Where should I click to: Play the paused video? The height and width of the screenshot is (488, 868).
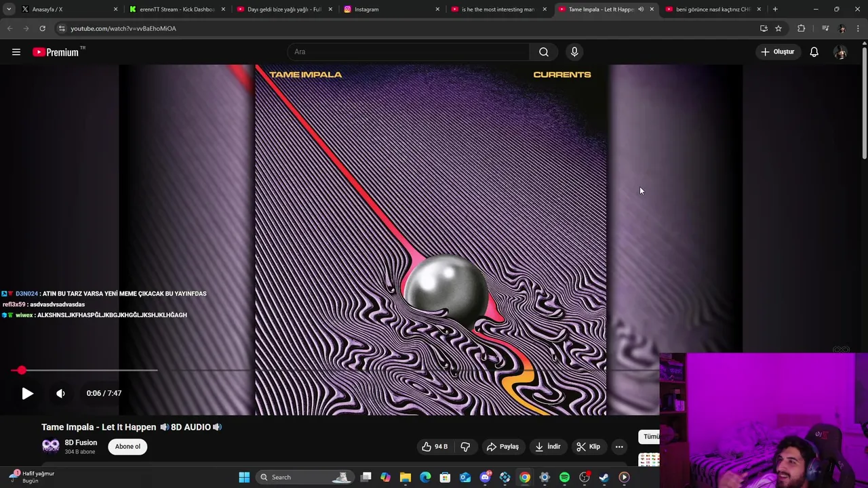pos(27,393)
